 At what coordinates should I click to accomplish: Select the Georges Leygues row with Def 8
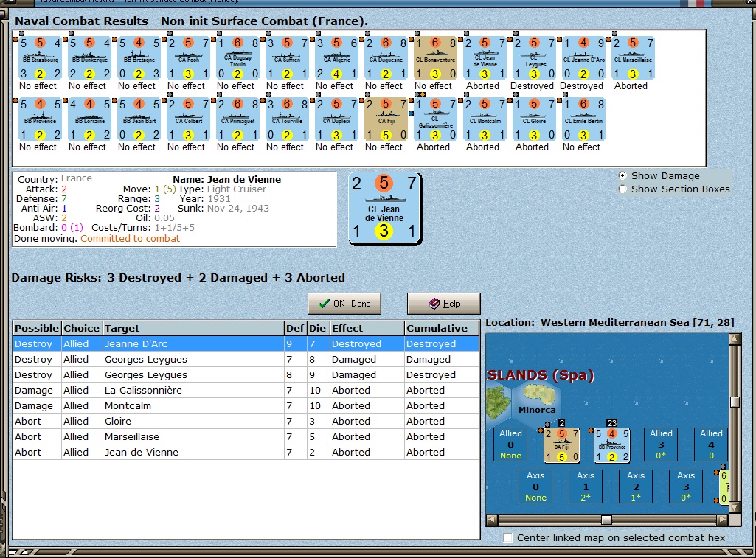[246, 374]
